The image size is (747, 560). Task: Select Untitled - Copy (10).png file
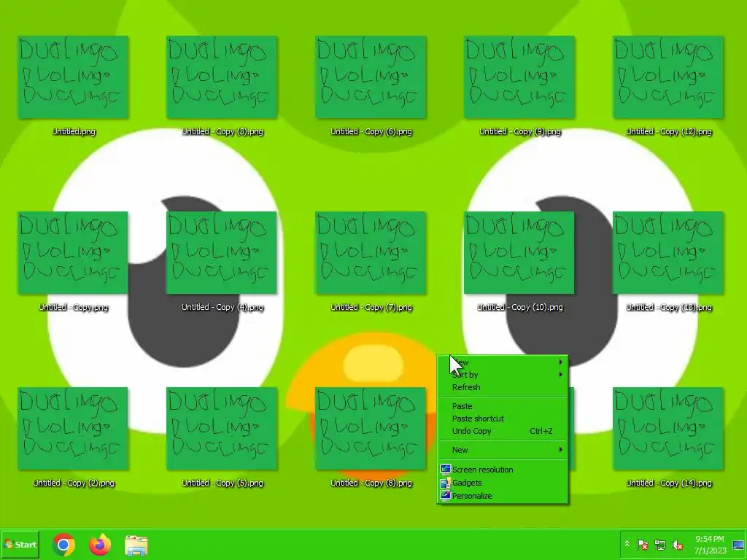[x=519, y=262]
